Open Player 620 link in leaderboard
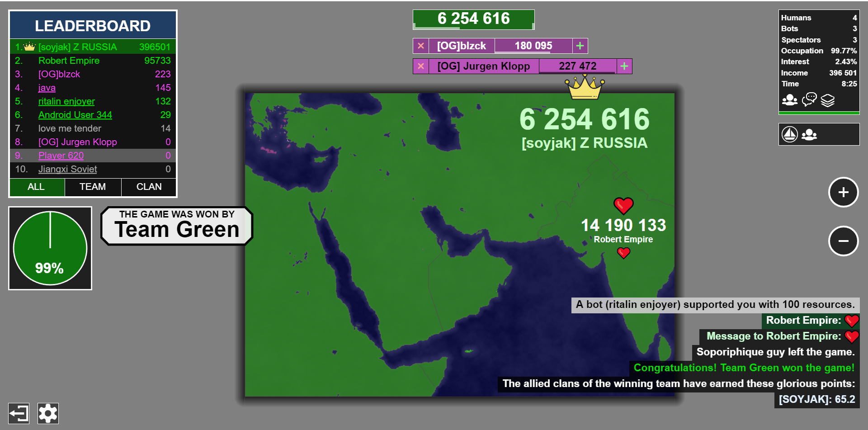 tap(61, 156)
